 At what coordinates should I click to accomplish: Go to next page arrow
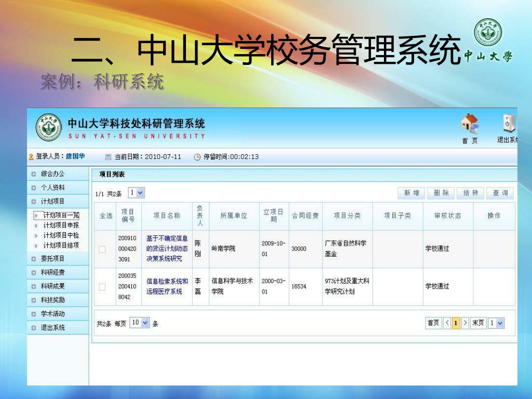465,323
